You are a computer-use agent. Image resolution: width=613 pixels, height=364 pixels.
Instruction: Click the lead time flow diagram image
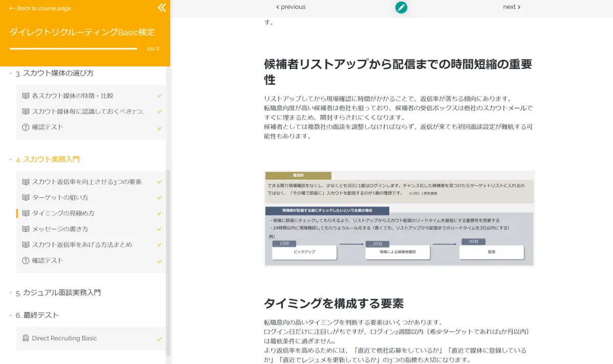pyautogui.click(x=399, y=218)
